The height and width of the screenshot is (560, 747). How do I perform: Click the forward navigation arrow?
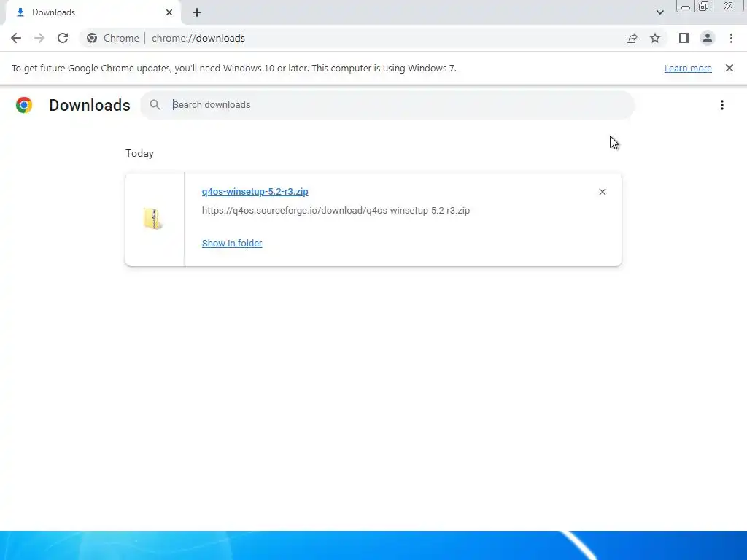tap(39, 38)
